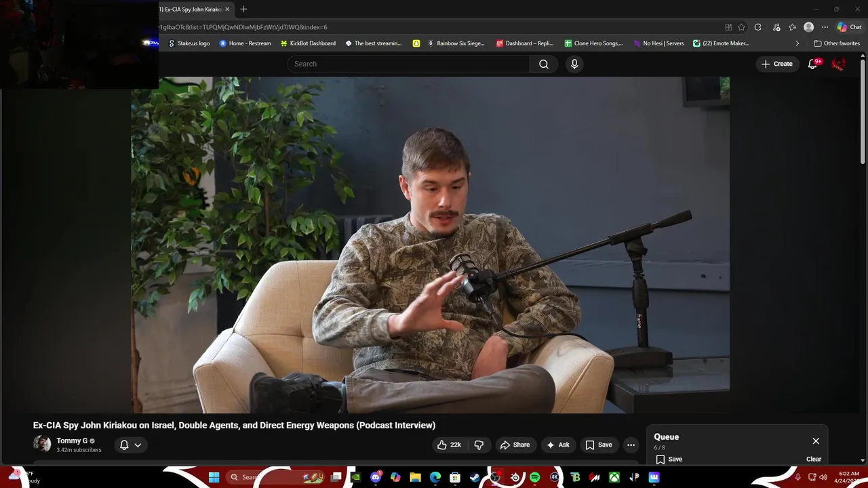Open YouTube notifications bell in header
868x488 pixels.
point(813,64)
